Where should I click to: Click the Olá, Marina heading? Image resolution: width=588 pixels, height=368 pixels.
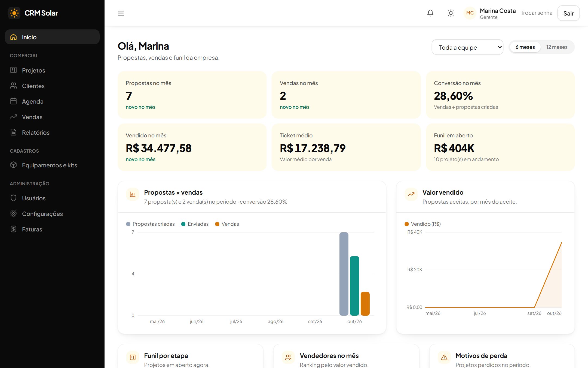143,46
